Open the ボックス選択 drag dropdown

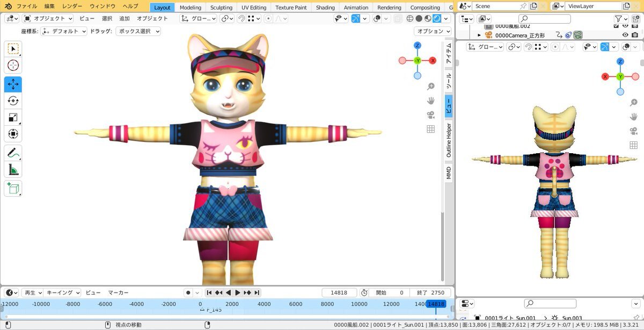click(x=138, y=31)
